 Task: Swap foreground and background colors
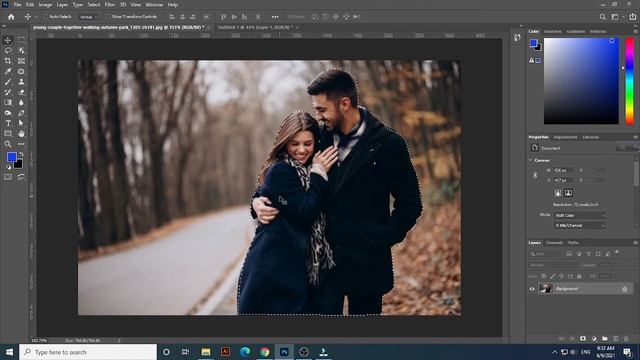pyautogui.click(x=21, y=155)
